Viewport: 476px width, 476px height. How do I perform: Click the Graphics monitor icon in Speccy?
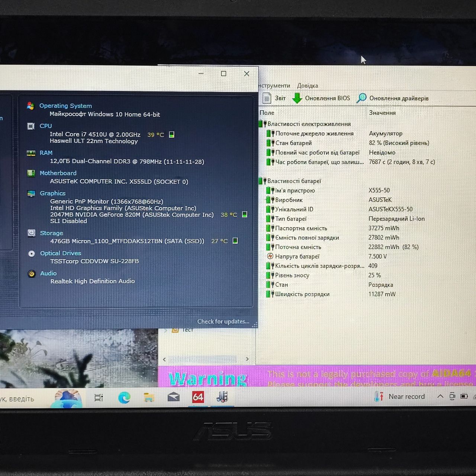pyautogui.click(x=31, y=193)
